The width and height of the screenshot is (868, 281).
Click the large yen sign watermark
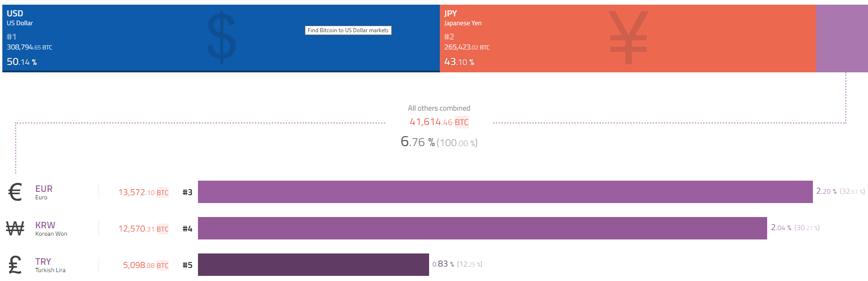coord(628,37)
